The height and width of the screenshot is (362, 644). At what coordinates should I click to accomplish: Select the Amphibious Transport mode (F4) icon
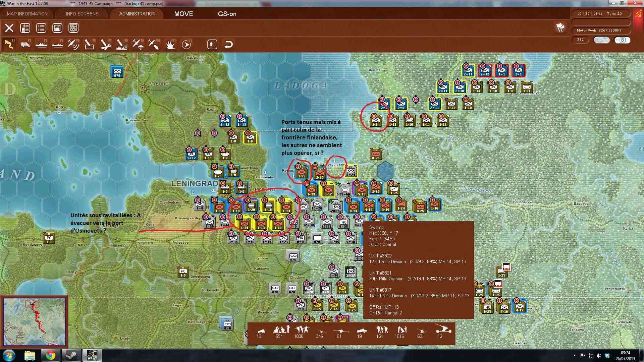click(57, 44)
